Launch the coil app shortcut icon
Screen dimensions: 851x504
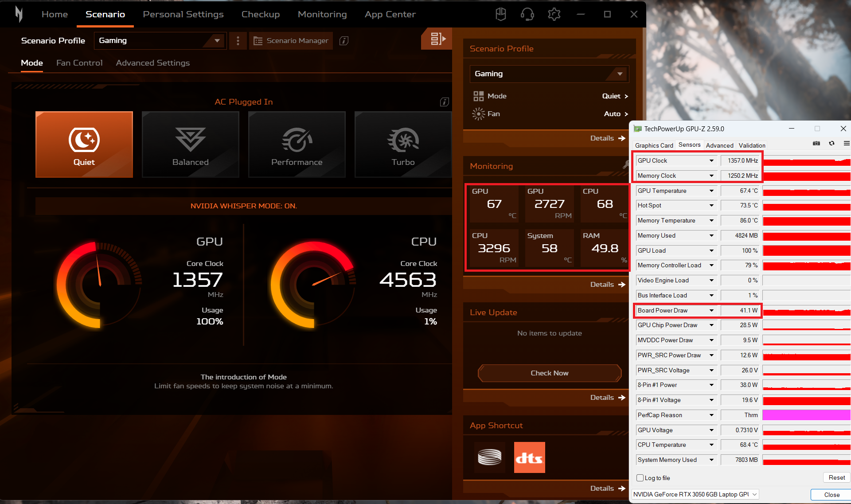tap(490, 457)
